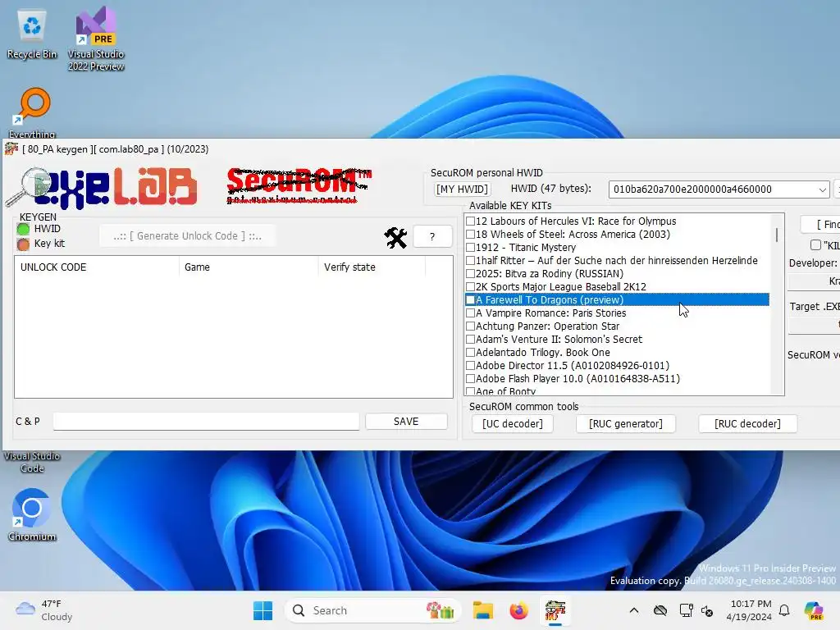Viewport: 840px width, 630px height.
Task: Click the KEY KITs list scrollbar thumb
Action: click(776, 235)
